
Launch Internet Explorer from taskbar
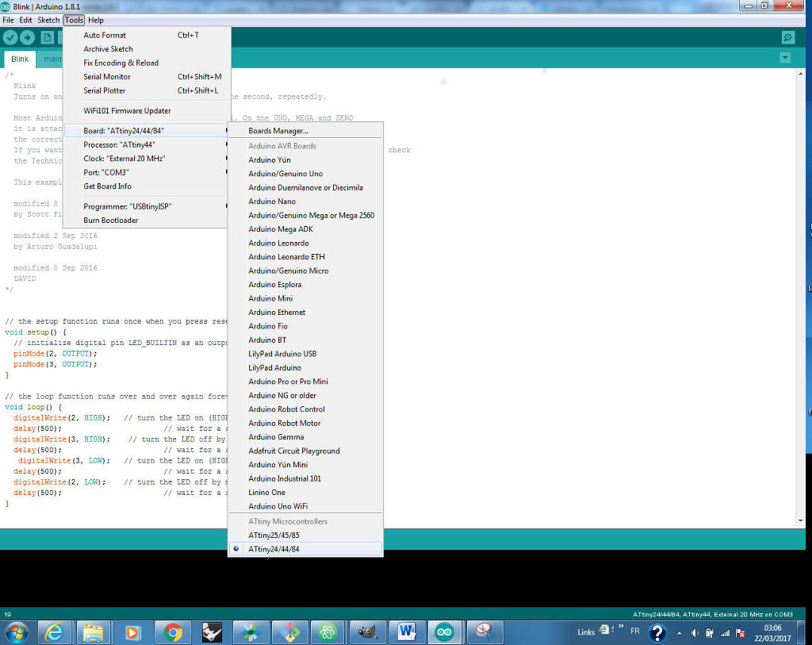point(55,632)
